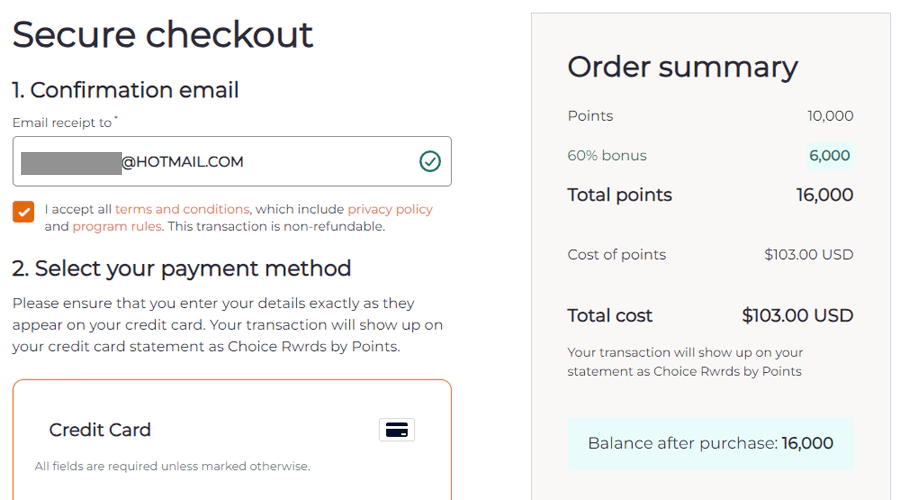Click the 10,000 Points value

830,116
